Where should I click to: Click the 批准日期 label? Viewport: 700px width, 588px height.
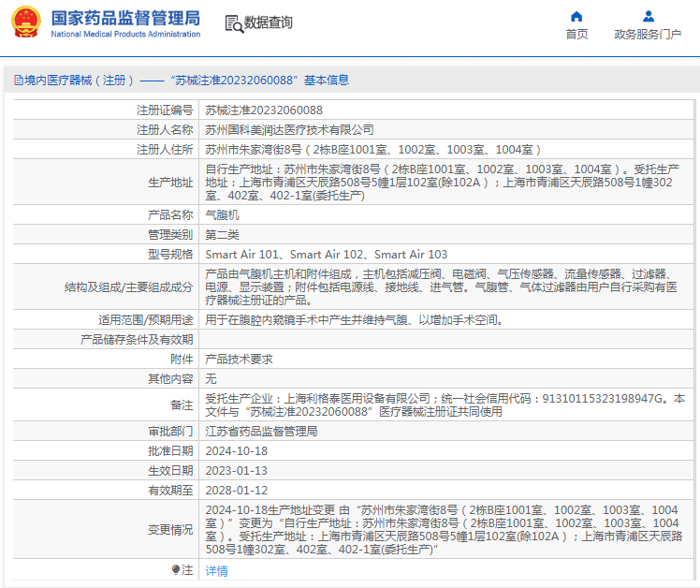click(170, 450)
